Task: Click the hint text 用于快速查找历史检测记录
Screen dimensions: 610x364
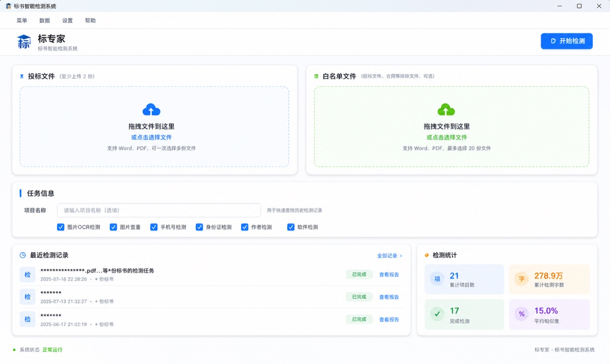Action: click(295, 210)
